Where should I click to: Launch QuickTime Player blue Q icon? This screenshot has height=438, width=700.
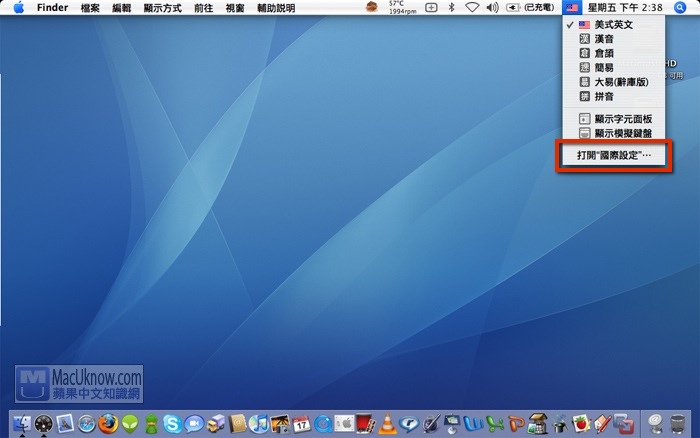[323, 423]
